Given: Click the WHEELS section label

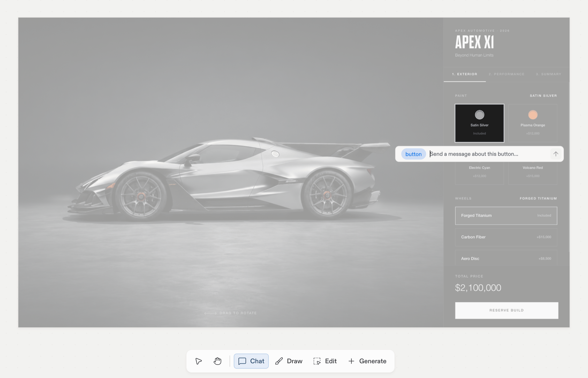Looking at the screenshot, I should coord(463,198).
